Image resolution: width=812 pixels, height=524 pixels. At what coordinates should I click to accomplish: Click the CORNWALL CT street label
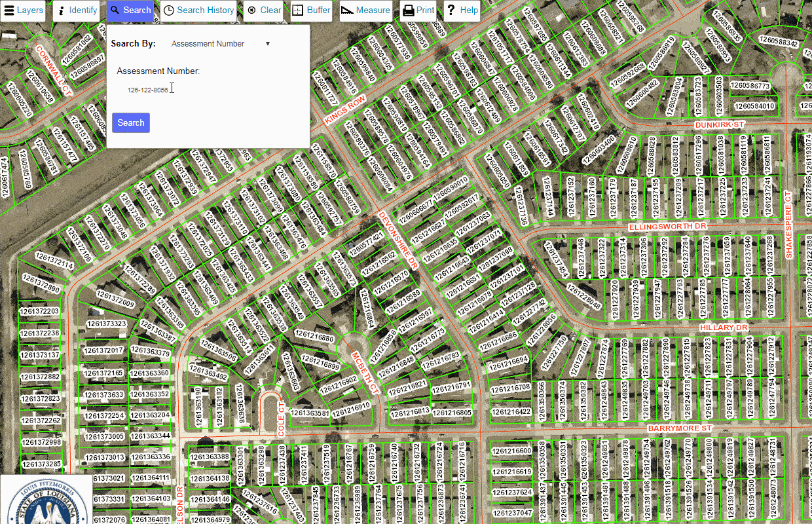click(54, 71)
